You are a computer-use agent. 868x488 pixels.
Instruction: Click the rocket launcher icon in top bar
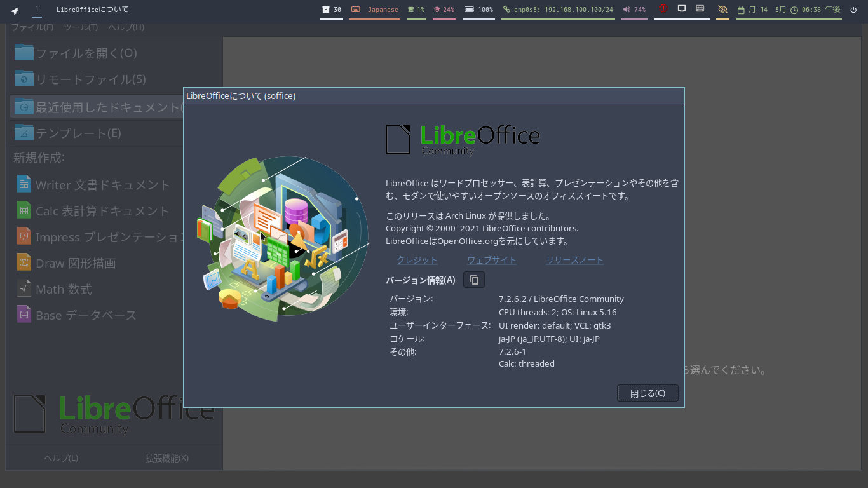[15, 10]
